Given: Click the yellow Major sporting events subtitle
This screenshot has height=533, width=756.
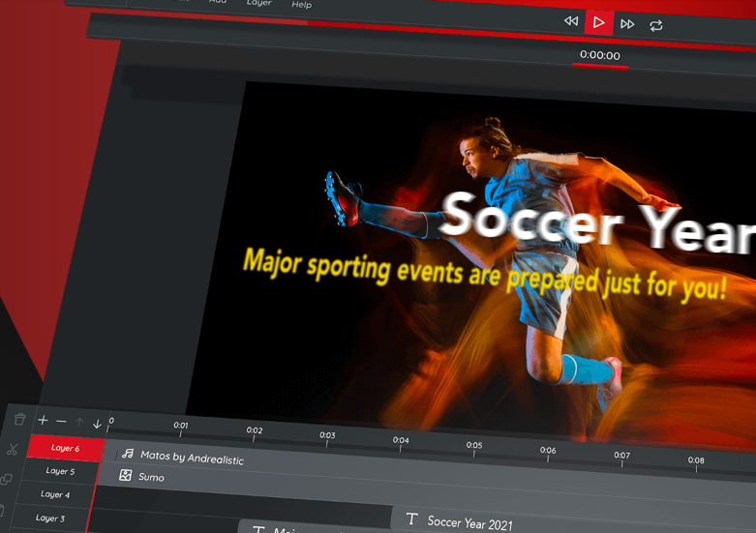Looking at the screenshot, I should [485, 273].
